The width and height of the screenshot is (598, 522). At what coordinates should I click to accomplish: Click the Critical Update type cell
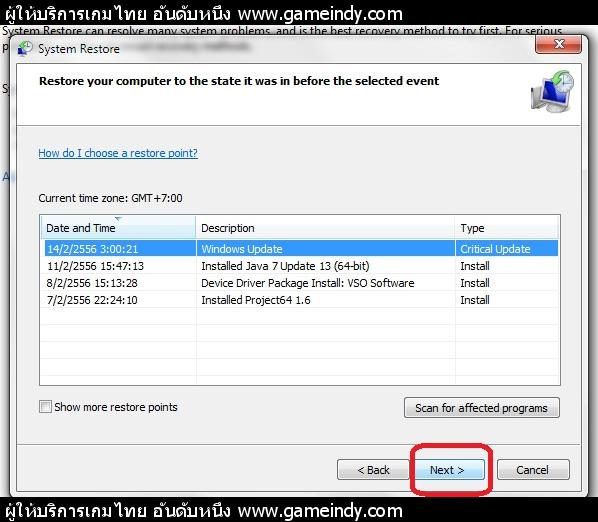coord(495,249)
